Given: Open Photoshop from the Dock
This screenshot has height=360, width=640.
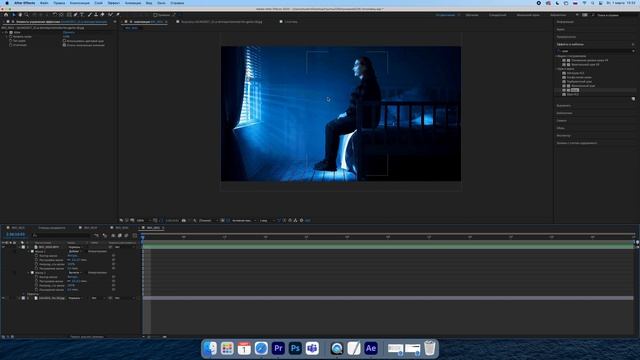Looking at the screenshot, I should click(x=295, y=348).
